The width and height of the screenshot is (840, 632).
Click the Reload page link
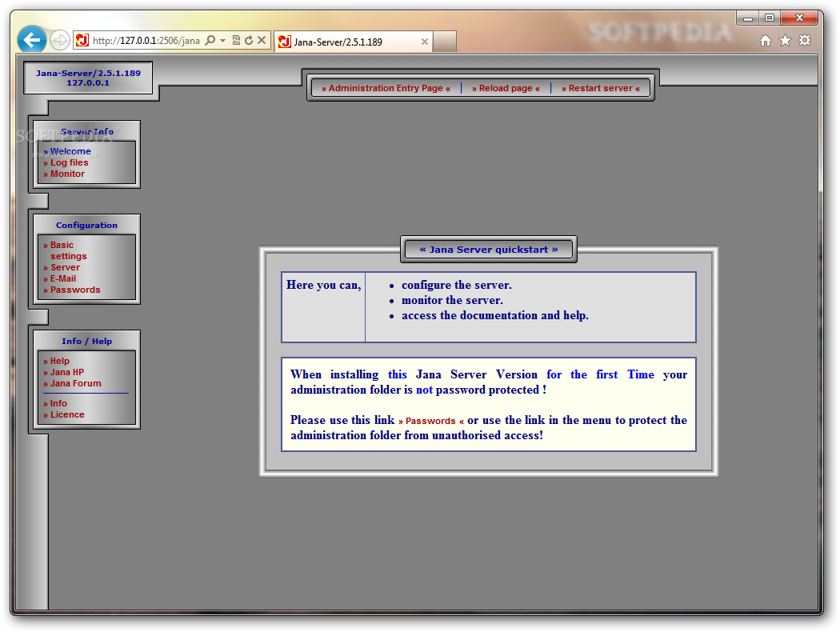tap(506, 88)
